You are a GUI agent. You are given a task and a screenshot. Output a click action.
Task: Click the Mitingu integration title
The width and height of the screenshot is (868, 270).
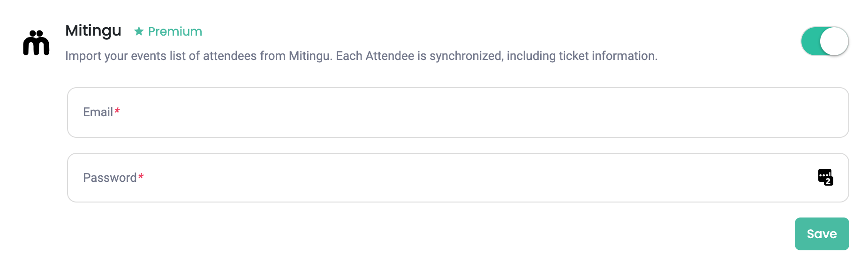coord(93,31)
